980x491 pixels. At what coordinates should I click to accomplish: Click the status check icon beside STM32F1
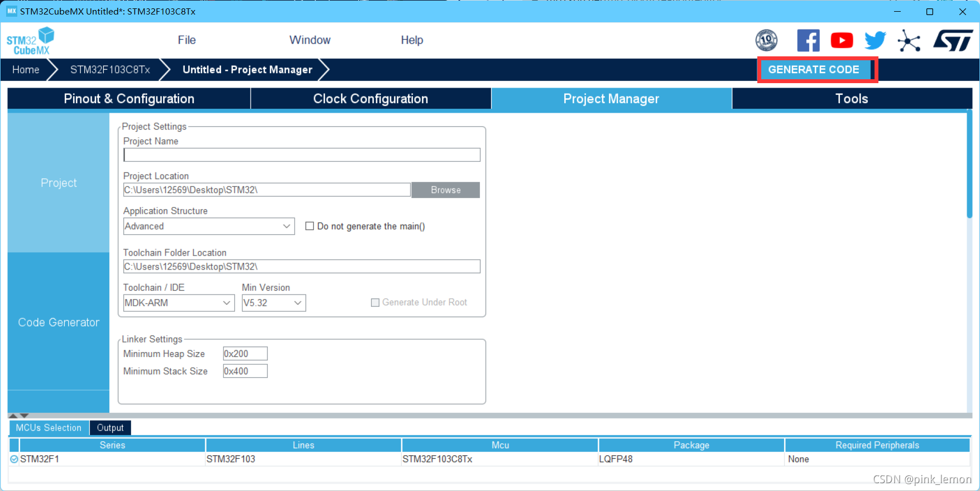14,459
